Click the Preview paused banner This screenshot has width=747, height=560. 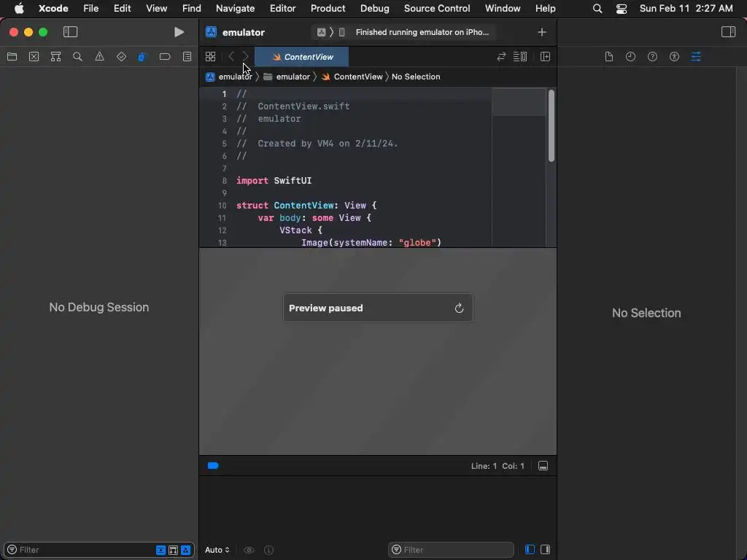379,308
